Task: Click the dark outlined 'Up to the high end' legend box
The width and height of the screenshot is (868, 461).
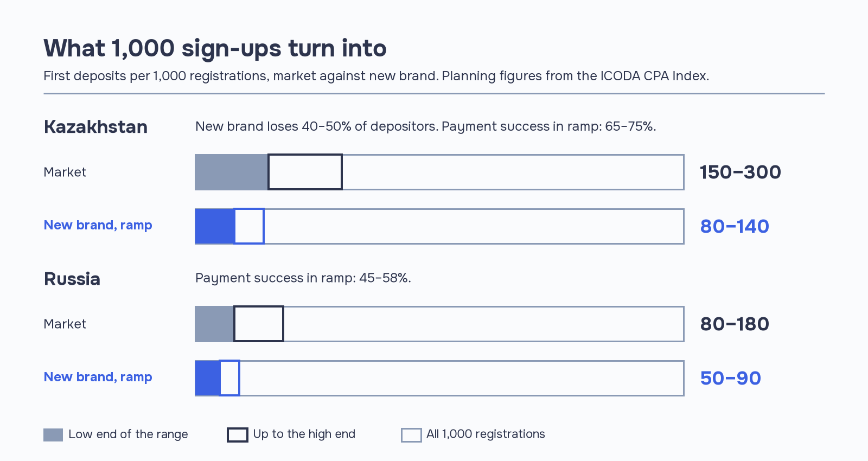Action: click(x=237, y=434)
